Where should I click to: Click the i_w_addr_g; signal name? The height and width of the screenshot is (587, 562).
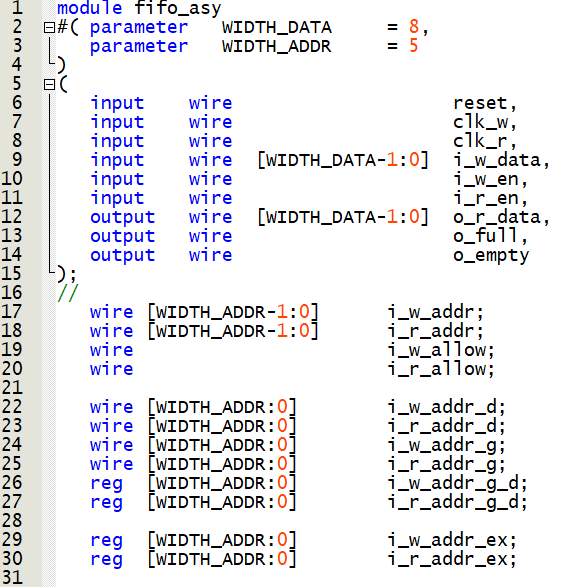click(447, 446)
